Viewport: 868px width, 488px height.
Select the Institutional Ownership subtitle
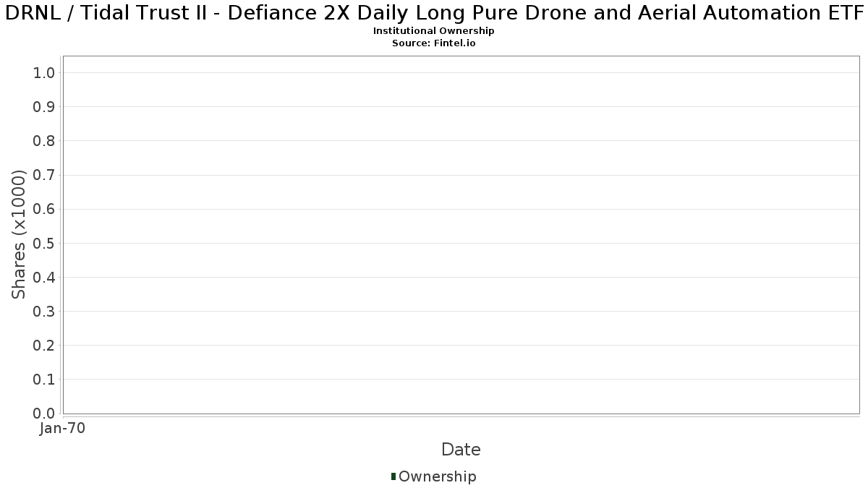[433, 31]
